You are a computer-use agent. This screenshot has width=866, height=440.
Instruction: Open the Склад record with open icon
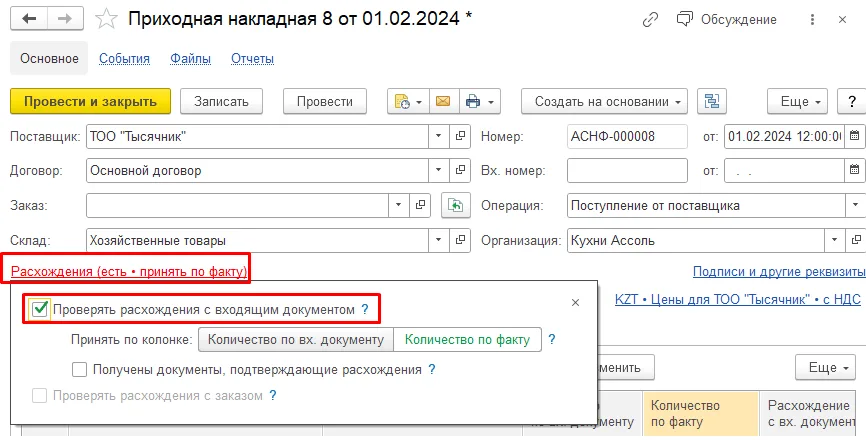click(460, 240)
